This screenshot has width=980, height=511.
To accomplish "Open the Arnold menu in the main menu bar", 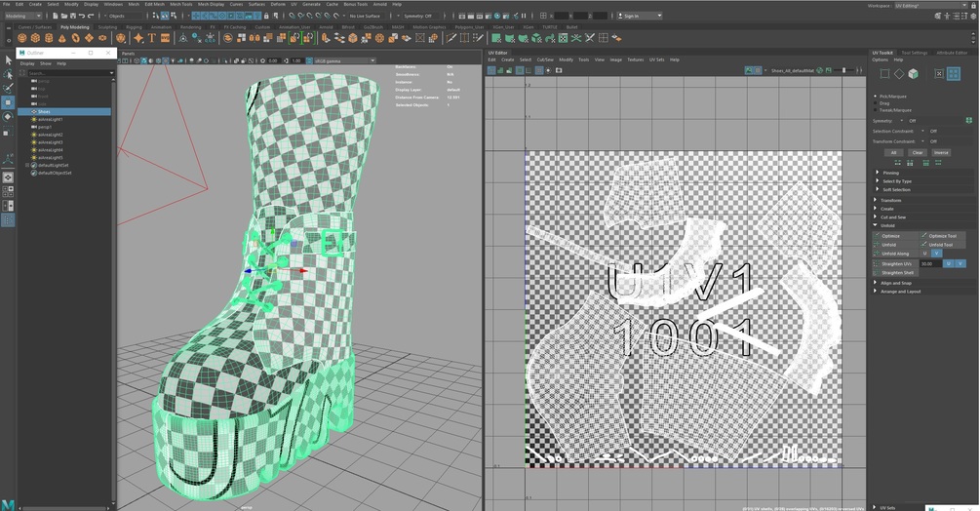I will [x=380, y=4].
